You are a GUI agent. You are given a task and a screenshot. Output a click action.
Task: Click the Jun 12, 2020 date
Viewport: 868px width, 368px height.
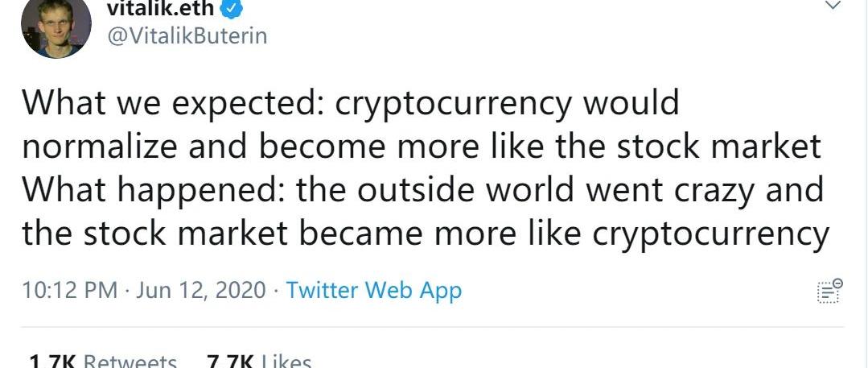201,291
